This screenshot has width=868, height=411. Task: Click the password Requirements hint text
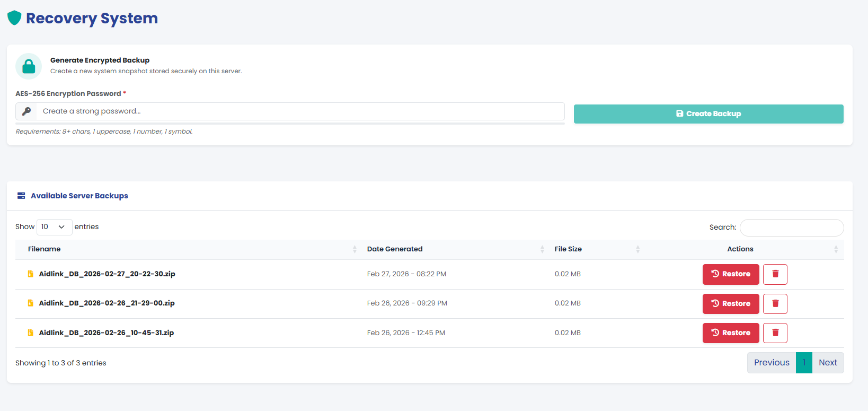(x=104, y=132)
